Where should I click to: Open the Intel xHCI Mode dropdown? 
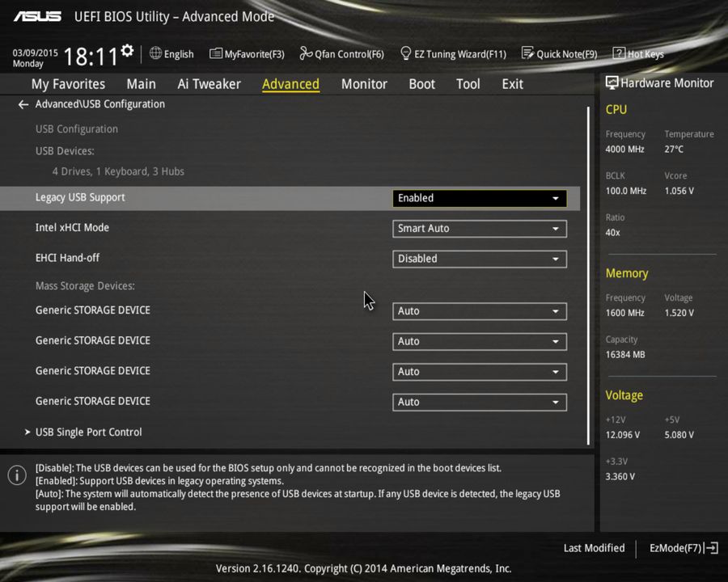point(479,228)
